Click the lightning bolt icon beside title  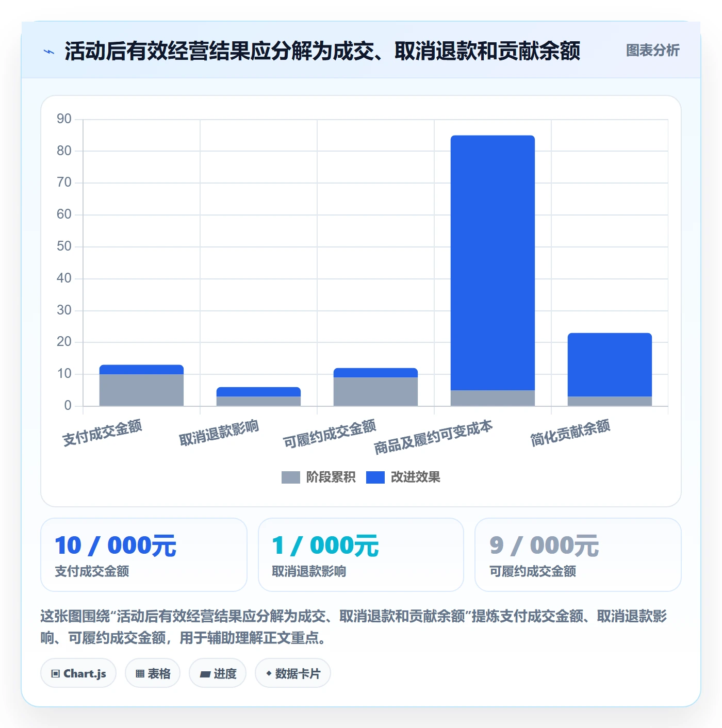(x=49, y=51)
